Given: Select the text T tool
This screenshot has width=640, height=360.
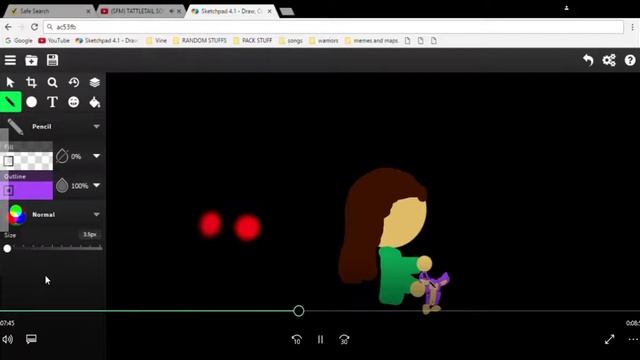Looking at the screenshot, I should click(52, 102).
